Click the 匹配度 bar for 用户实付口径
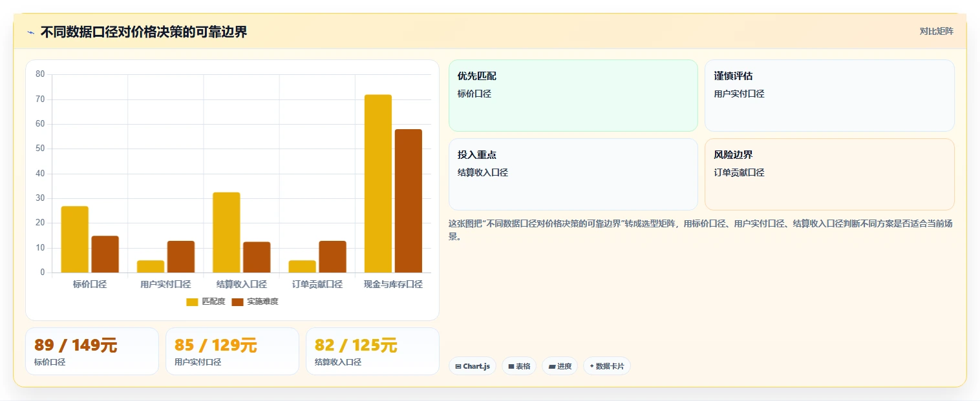This screenshot has height=401, width=980. (151, 266)
